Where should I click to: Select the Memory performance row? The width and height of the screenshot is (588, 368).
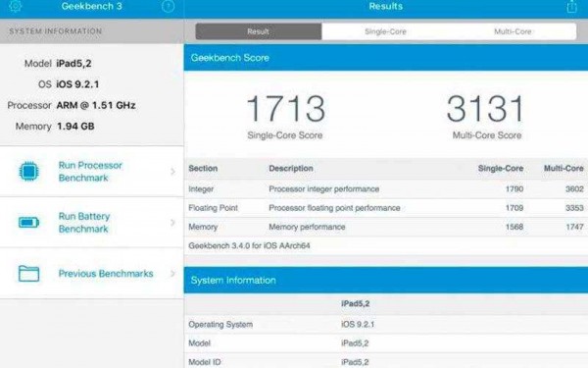tap(386, 227)
